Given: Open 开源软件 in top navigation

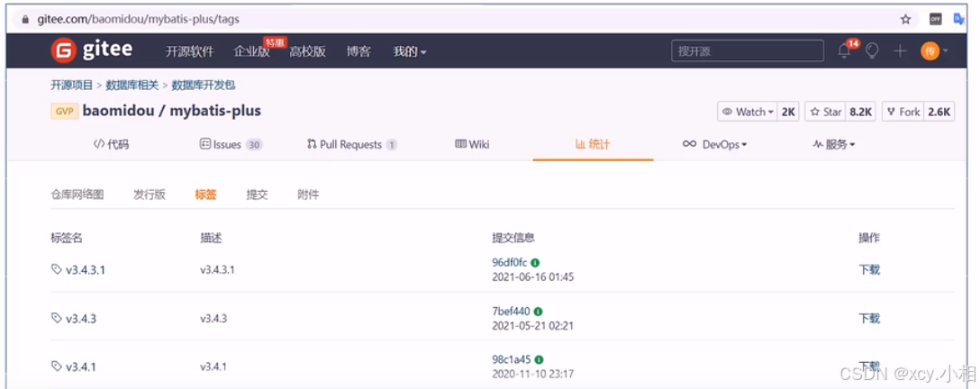Looking at the screenshot, I should point(189,52).
